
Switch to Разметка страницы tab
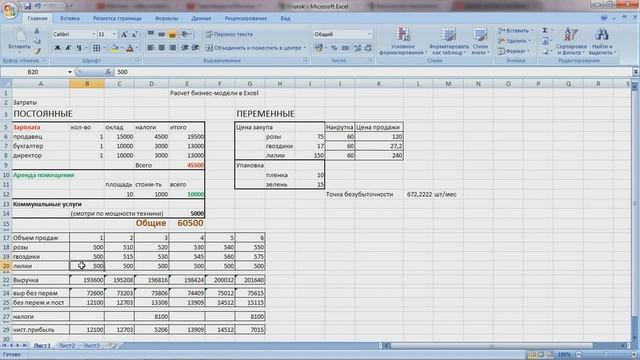117,18
